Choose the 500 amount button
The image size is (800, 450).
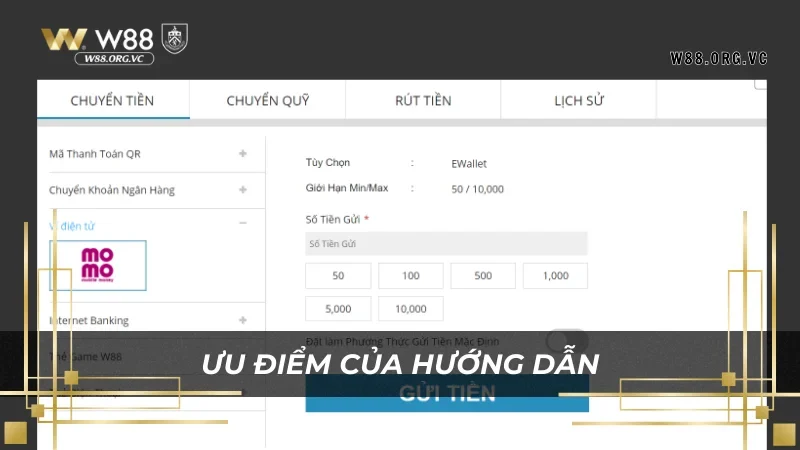pos(483,276)
